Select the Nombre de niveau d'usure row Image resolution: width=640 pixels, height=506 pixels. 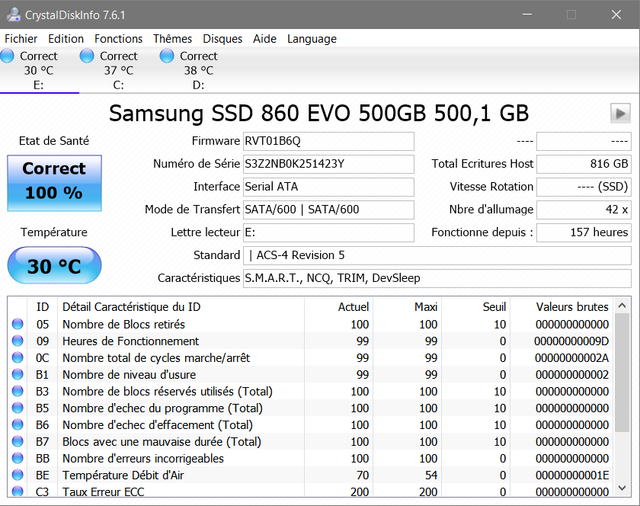point(311,375)
